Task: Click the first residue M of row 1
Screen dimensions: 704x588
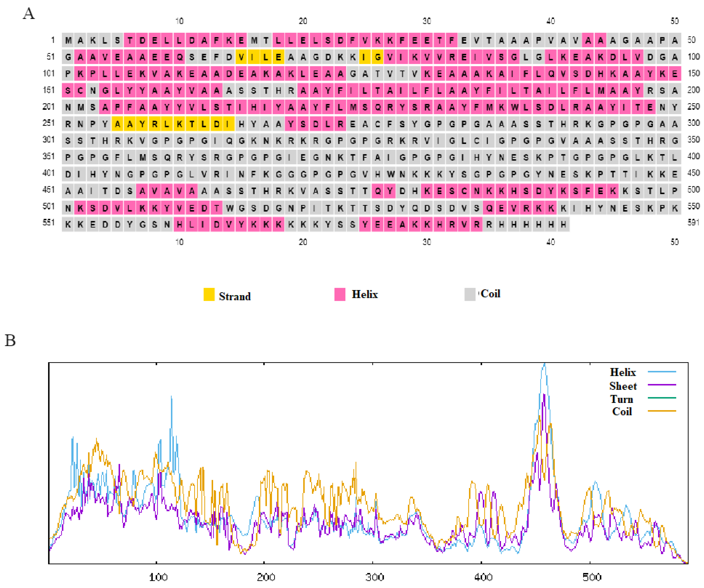Action: click(68, 41)
